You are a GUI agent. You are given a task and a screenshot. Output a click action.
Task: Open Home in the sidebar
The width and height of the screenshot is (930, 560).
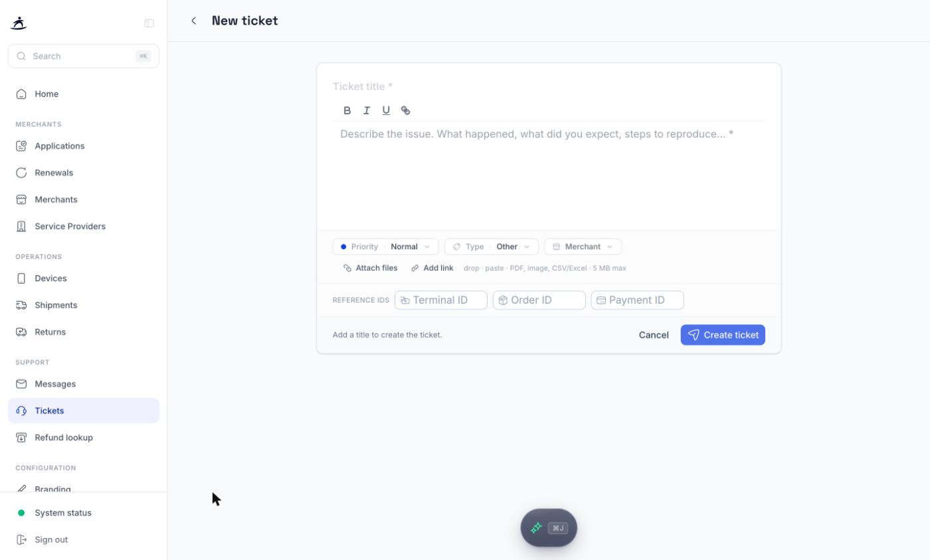pos(84,94)
